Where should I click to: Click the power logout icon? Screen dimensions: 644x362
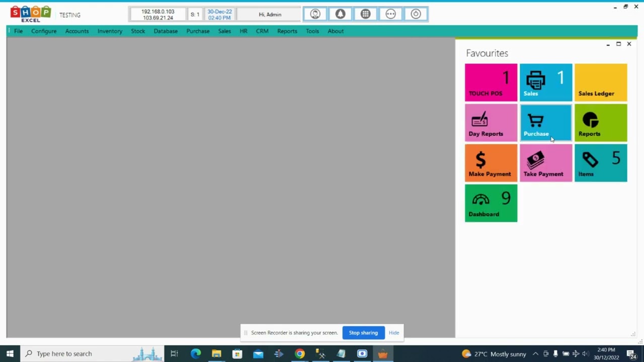[416, 14]
